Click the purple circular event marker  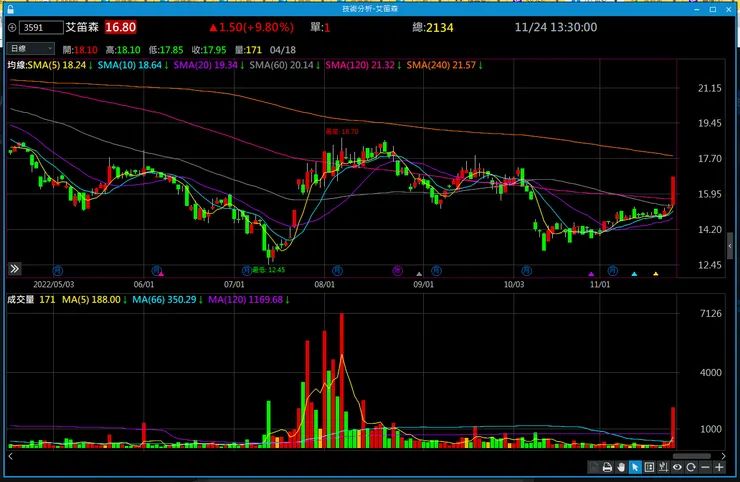coord(397,271)
